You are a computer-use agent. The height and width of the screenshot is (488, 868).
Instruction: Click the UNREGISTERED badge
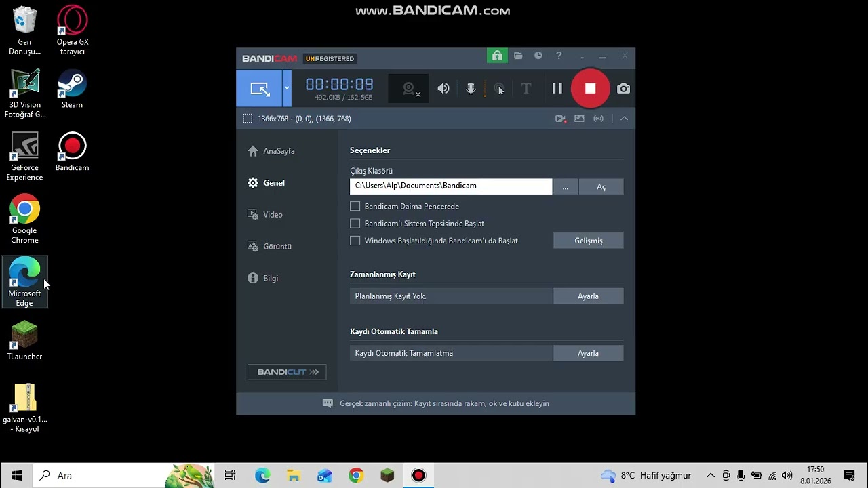click(x=330, y=59)
